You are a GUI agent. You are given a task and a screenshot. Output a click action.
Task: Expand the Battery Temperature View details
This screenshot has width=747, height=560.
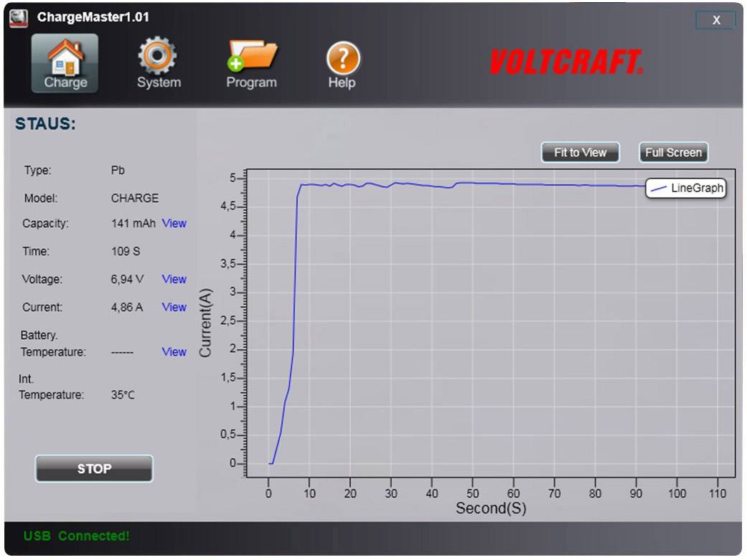(x=174, y=351)
